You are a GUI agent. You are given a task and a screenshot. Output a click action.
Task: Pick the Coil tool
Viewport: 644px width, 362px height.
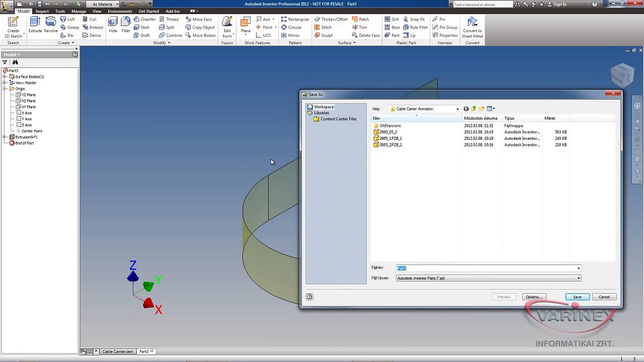[x=90, y=19]
